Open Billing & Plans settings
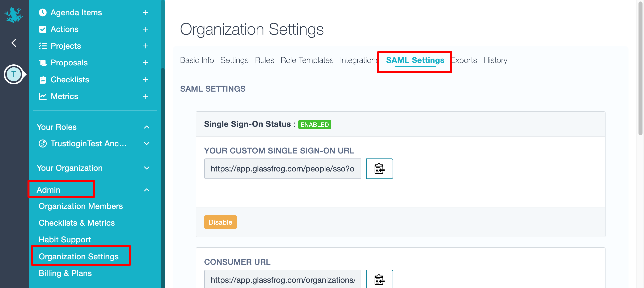 click(65, 273)
